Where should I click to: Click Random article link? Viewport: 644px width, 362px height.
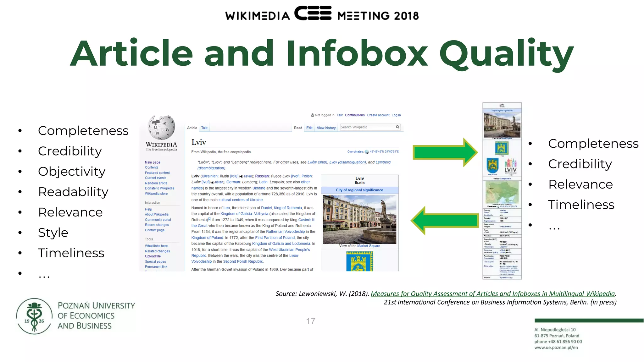click(156, 183)
